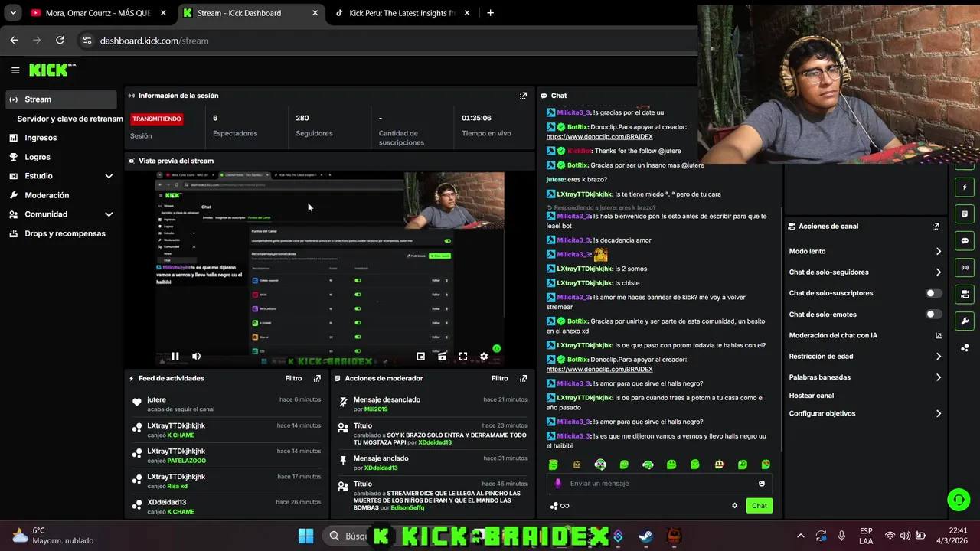Expand the Comunidad sidebar section
The height and width of the screenshot is (551, 980).
(x=109, y=214)
